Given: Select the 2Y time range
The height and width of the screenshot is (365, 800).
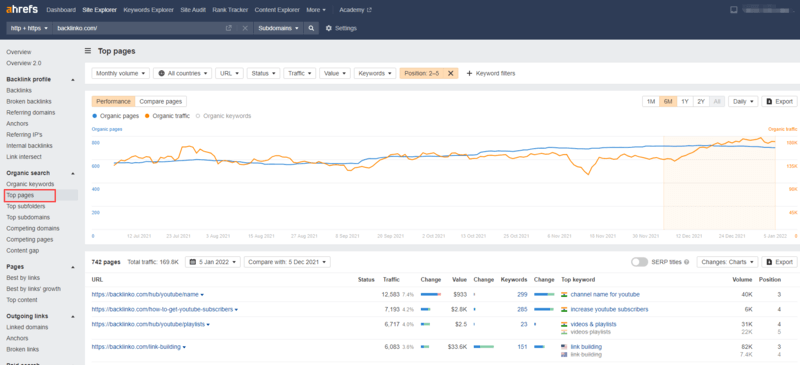Looking at the screenshot, I should 701,102.
